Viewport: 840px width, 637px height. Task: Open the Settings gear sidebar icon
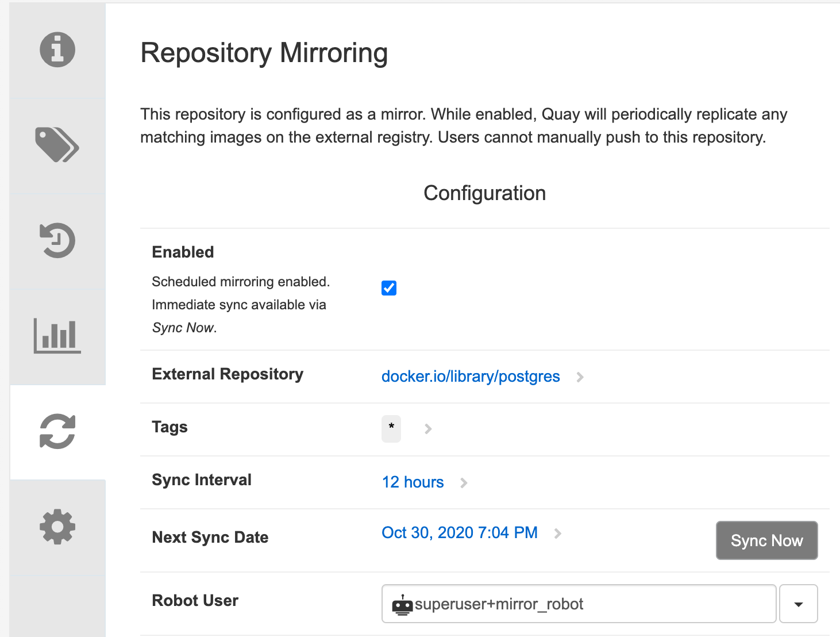(57, 527)
